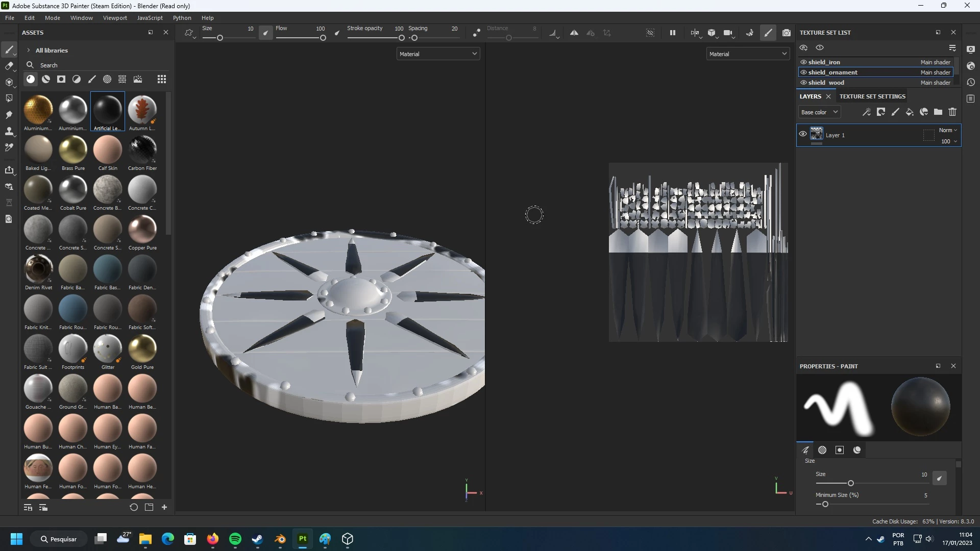Image resolution: width=980 pixels, height=551 pixels.
Task: Add a fill layer in Layers panel
Action: (x=910, y=112)
